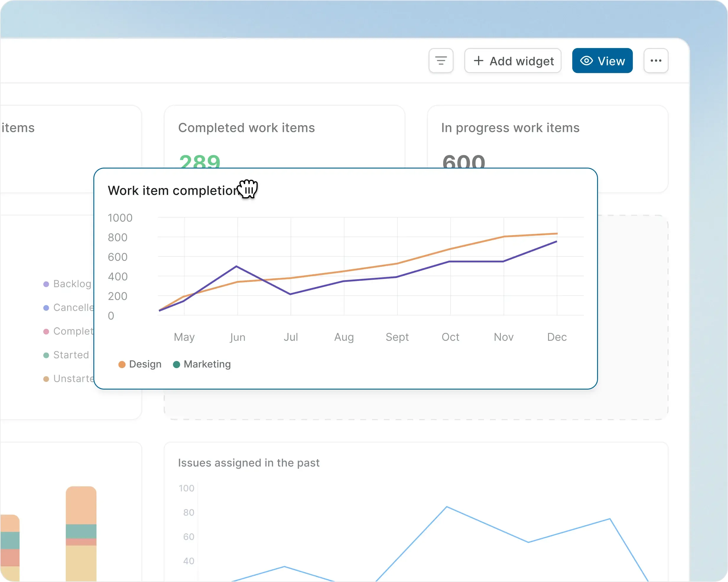Toggle the Marketing series in the chart legend

pyautogui.click(x=202, y=364)
